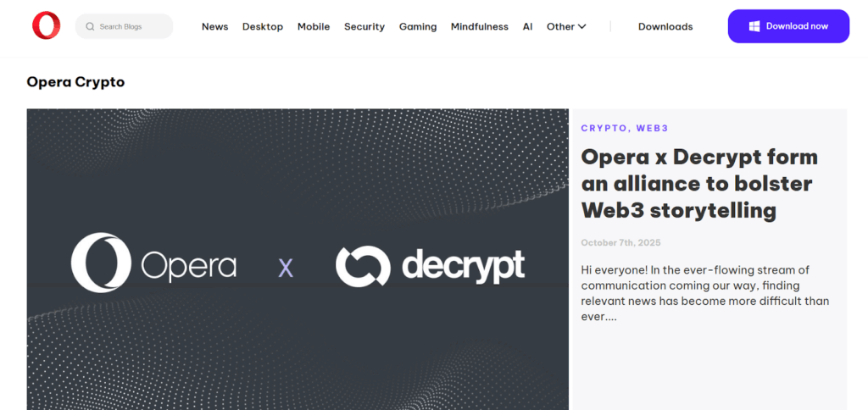Screen dimensions: 868x410
Task: Open the Security section
Action: (364, 26)
